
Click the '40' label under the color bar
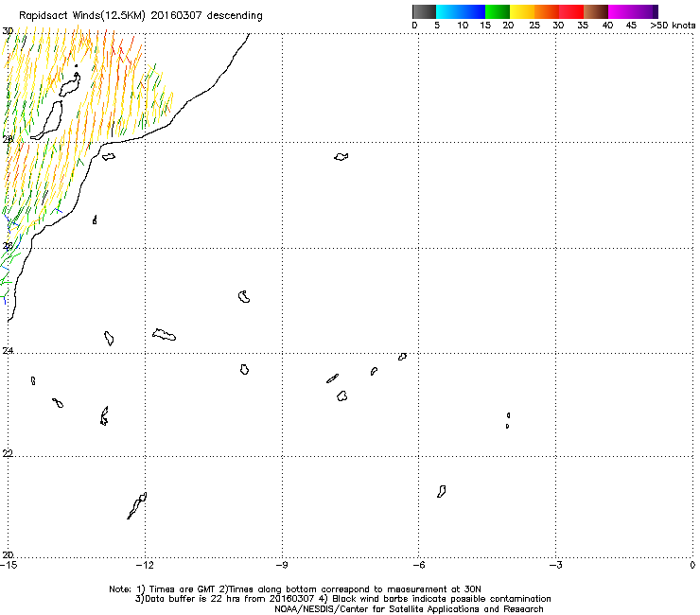[607, 26]
